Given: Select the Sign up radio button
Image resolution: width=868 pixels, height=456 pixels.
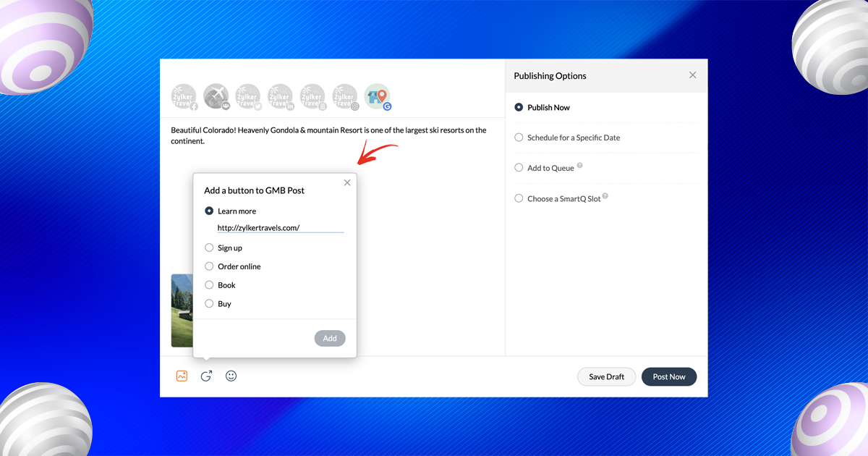Looking at the screenshot, I should pos(209,248).
